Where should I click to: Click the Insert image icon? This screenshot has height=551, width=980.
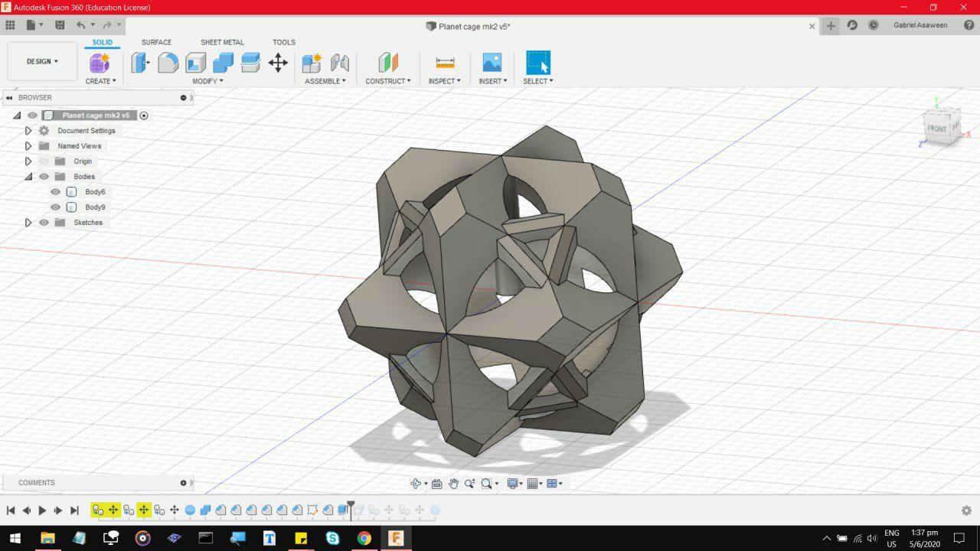coord(492,63)
